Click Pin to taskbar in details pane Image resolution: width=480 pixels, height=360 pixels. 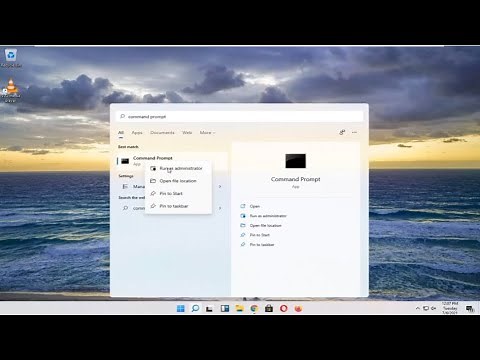(262, 245)
